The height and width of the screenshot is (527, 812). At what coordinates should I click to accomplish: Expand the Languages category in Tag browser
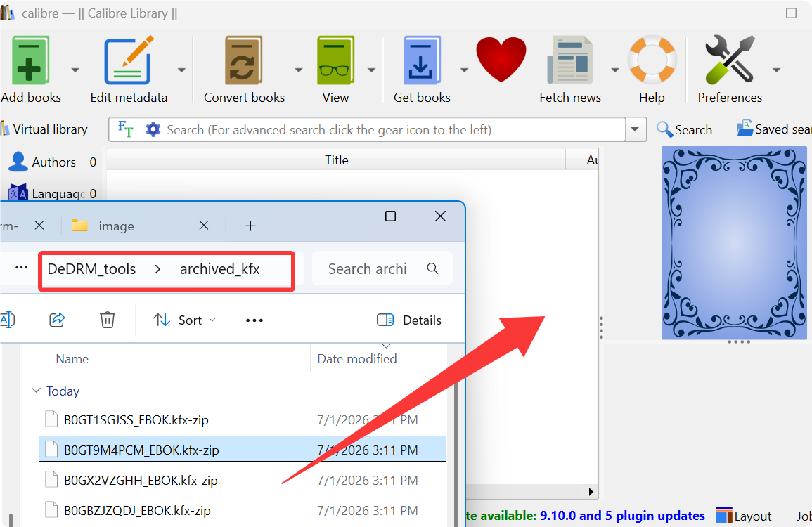pyautogui.click(x=52, y=193)
